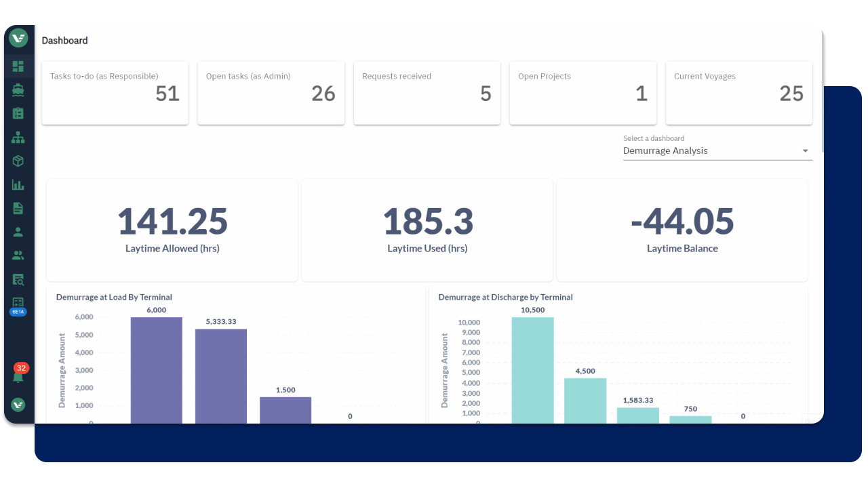Select the 750 teal discharge bar
868x488 pixels.
690,420
